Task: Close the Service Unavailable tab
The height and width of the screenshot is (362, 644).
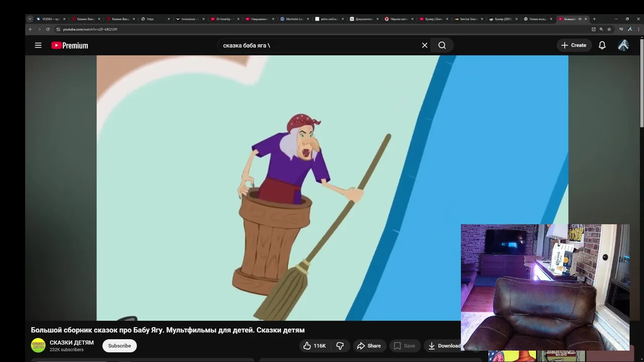Action: (x=481, y=19)
